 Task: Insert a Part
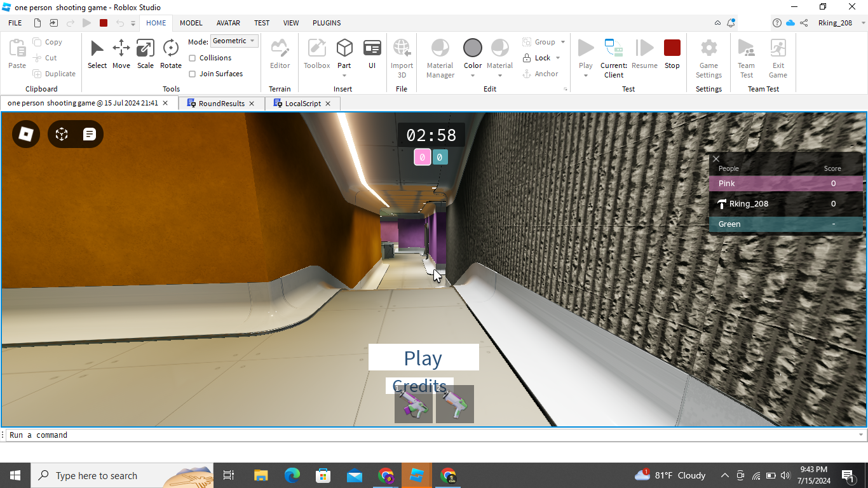click(344, 54)
